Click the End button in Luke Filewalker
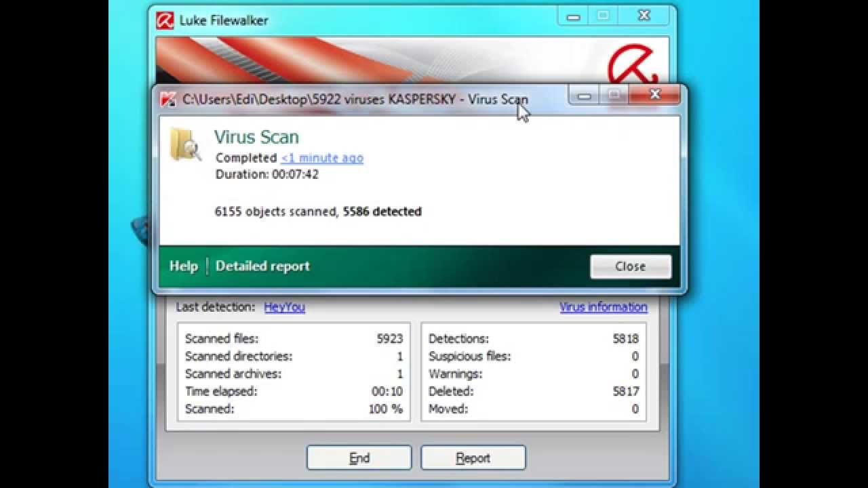Screen dimensions: 868x488 pyautogui.click(x=359, y=458)
